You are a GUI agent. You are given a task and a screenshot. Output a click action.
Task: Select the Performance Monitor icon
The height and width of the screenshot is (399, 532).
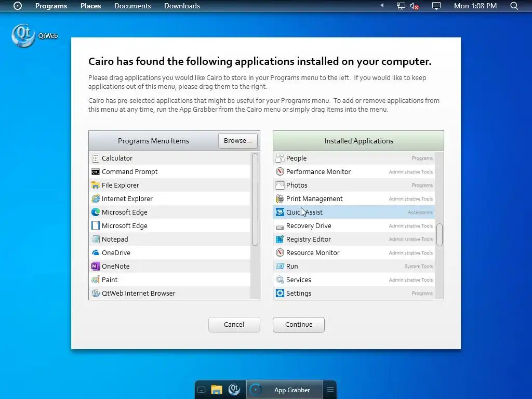click(280, 171)
